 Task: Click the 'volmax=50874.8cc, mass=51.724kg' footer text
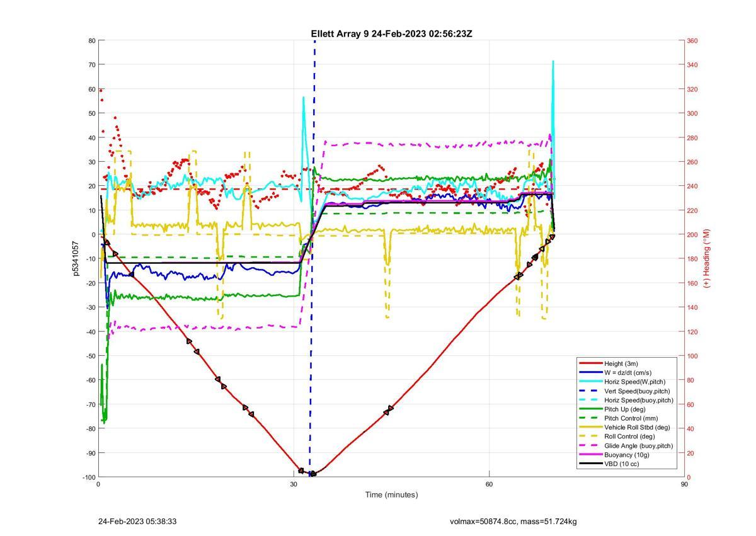(x=513, y=522)
